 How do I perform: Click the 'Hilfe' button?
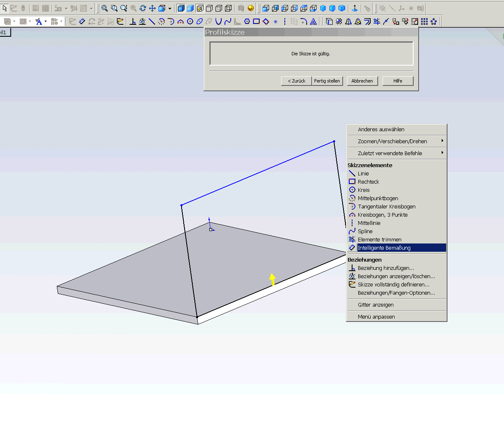coord(398,81)
